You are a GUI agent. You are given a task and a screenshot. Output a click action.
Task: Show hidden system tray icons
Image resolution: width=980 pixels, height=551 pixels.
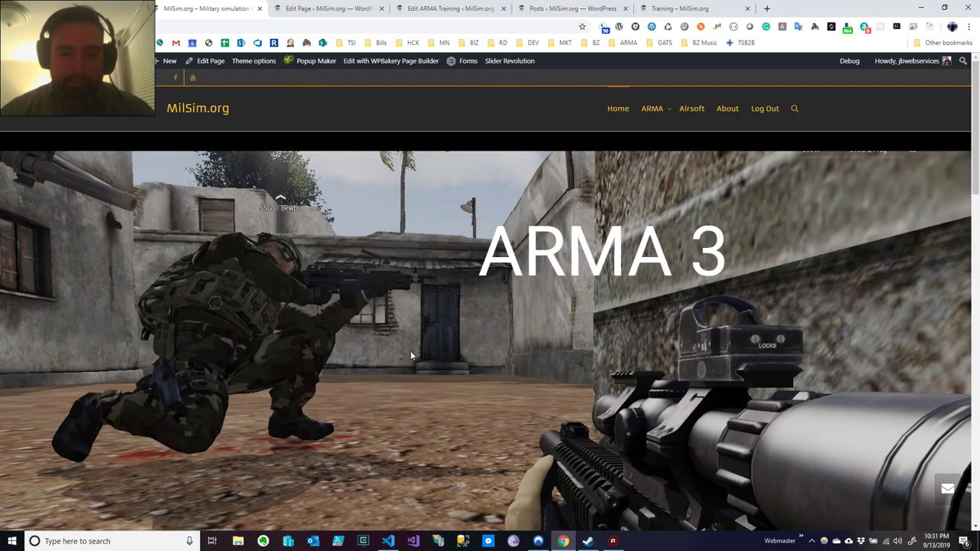(x=812, y=541)
